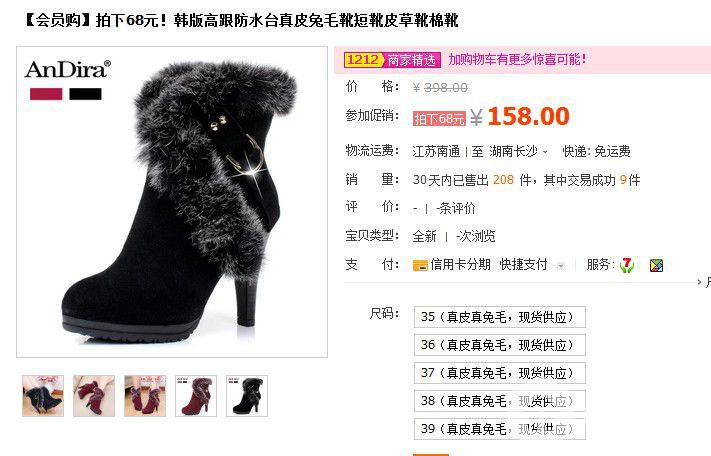Click the 7-day return service icon
Viewport: 711px width, 456px height.
pos(627,265)
